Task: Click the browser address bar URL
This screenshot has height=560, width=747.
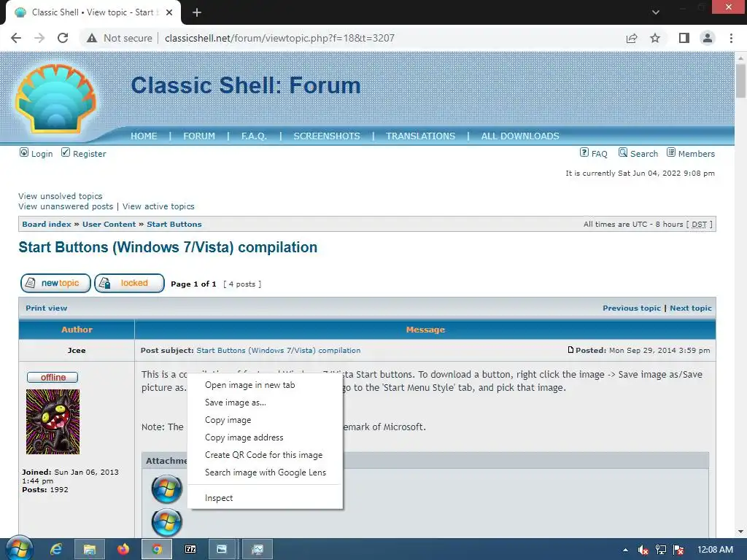Action: (x=279, y=38)
